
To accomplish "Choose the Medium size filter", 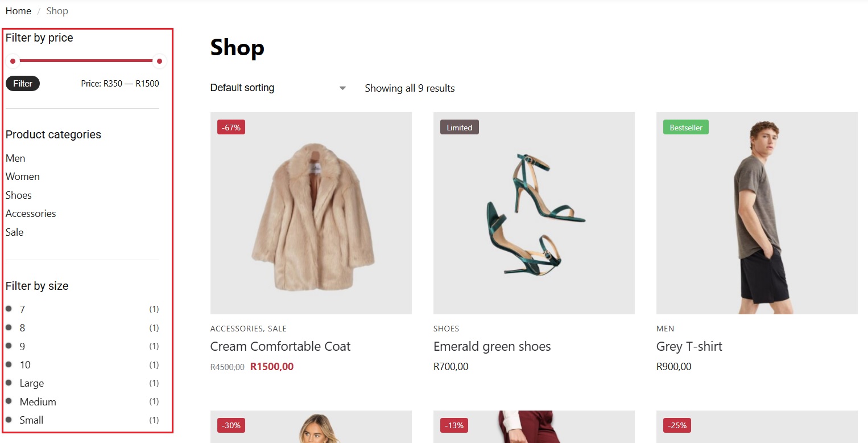I will point(38,402).
